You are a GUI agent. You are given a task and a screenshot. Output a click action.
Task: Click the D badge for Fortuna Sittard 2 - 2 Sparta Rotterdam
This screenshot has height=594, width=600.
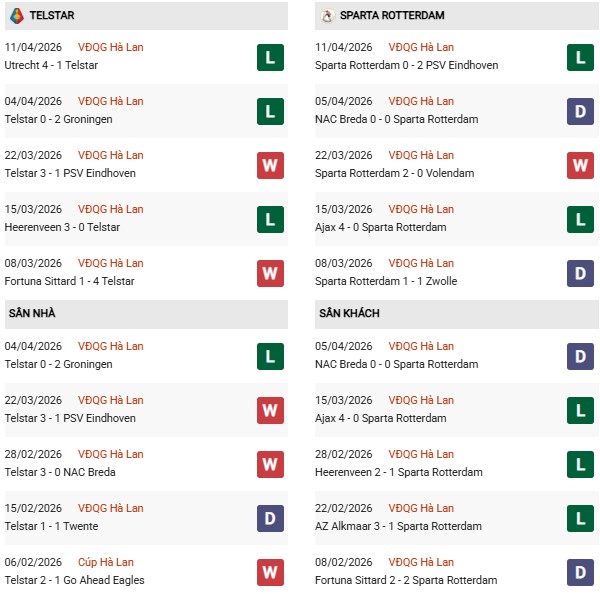coord(580,572)
